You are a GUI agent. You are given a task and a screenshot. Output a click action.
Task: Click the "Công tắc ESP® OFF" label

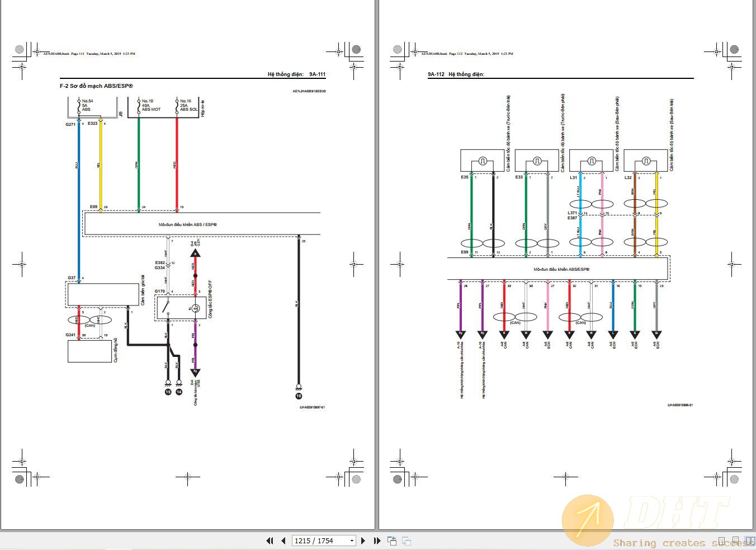point(210,299)
